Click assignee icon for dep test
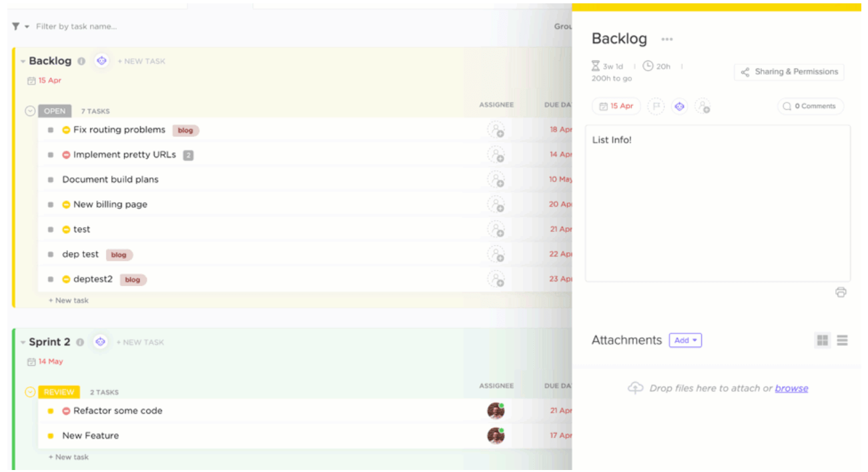This screenshot has height=472, width=868. click(x=496, y=254)
